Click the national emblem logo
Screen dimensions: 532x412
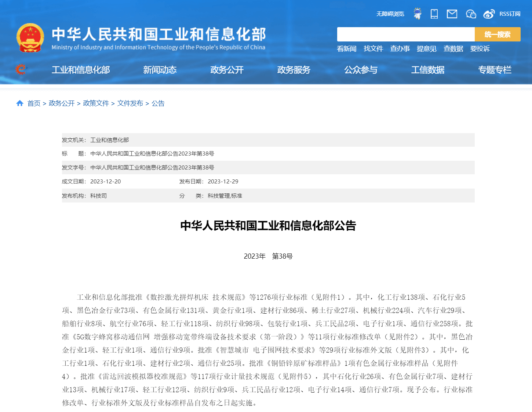point(30,38)
